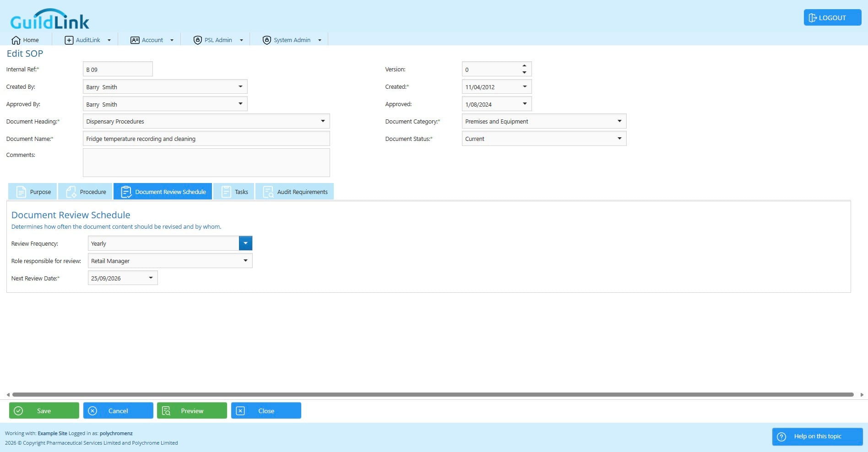Click the Save button
This screenshot has height=452, width=868.
coord(44,411)
